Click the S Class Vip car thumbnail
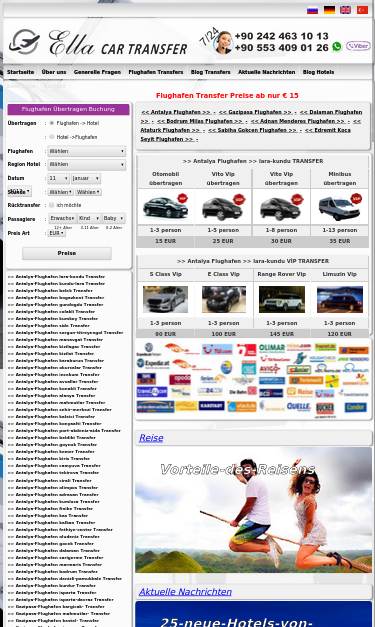The width and height of the screenshot is (375, 627). [166, 300]
